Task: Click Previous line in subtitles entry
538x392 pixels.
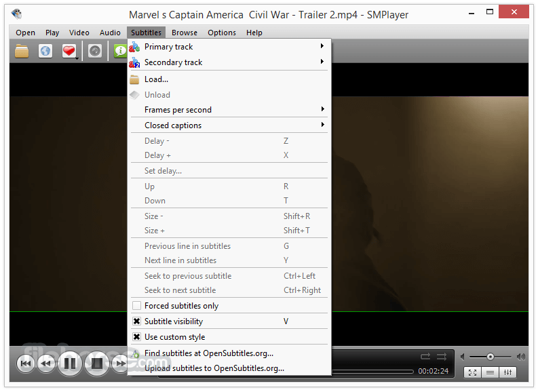Action: [229, 246]
